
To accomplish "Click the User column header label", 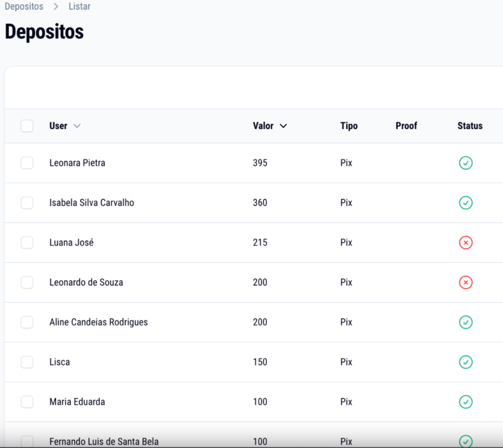I will (x=59, y=125).
